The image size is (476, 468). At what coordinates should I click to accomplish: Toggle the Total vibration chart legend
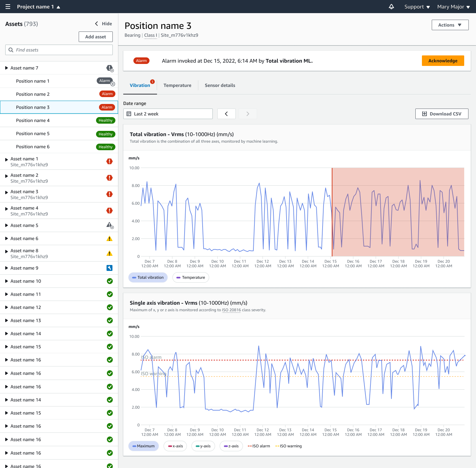(148, 277)
